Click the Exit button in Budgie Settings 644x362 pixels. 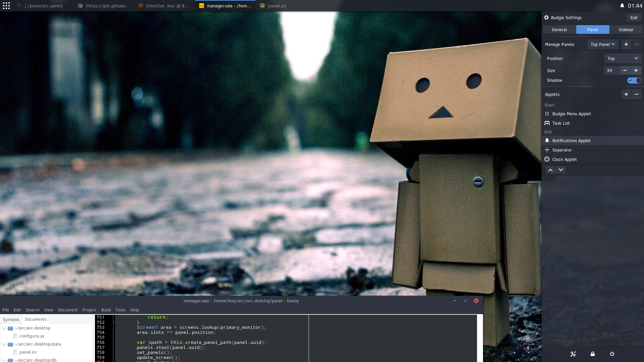(634, 17)
